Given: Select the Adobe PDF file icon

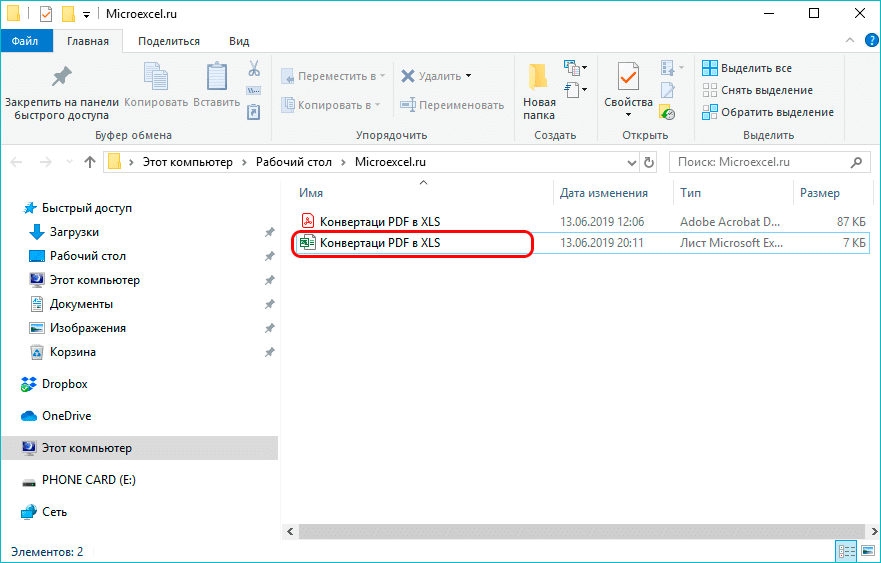Looking at the screenshot, I should pos(309,221).
